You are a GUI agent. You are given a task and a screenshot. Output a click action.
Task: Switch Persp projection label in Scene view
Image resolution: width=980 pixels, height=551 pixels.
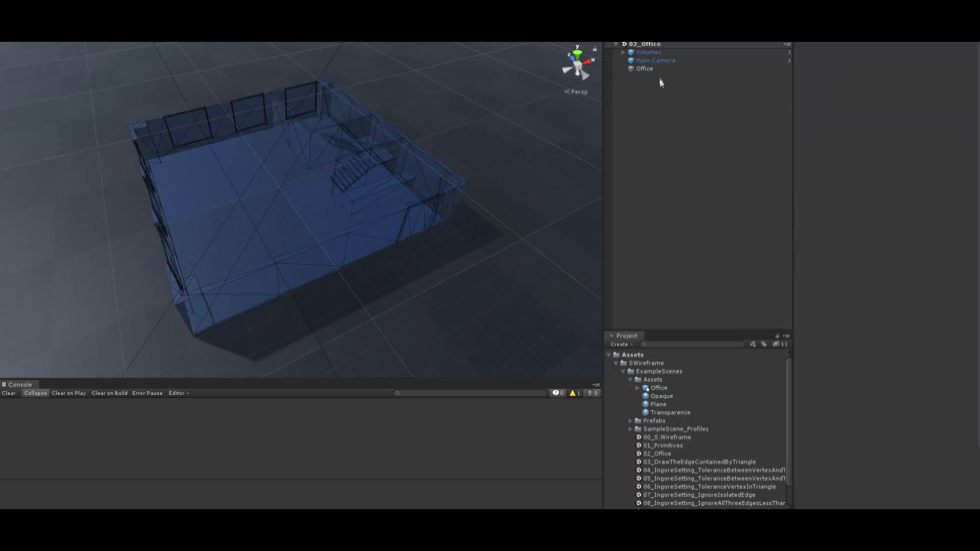point(576,92)
